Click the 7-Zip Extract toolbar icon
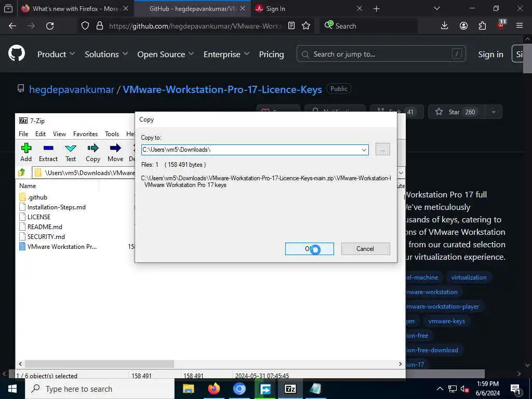Viewport: 532px width, 399px height. [48, 152]
